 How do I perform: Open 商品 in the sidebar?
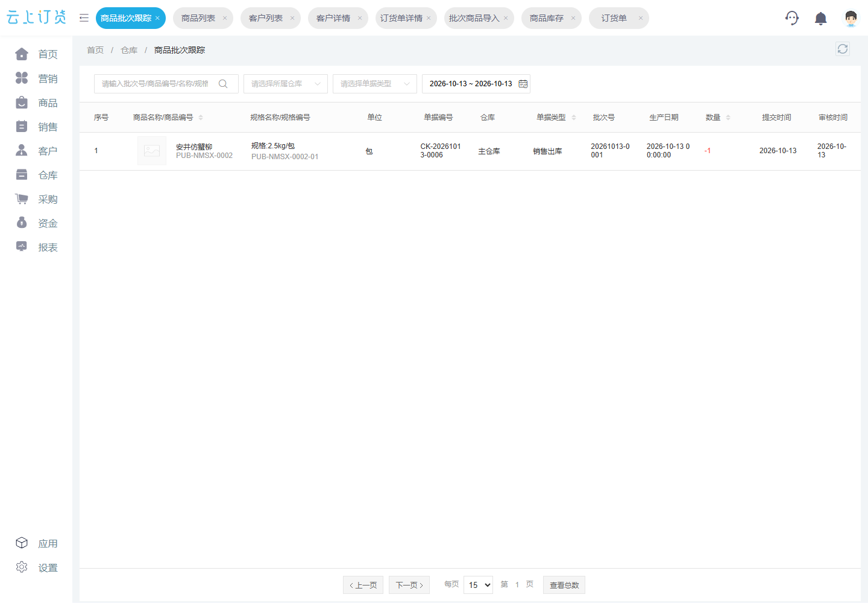coord(36,103)
